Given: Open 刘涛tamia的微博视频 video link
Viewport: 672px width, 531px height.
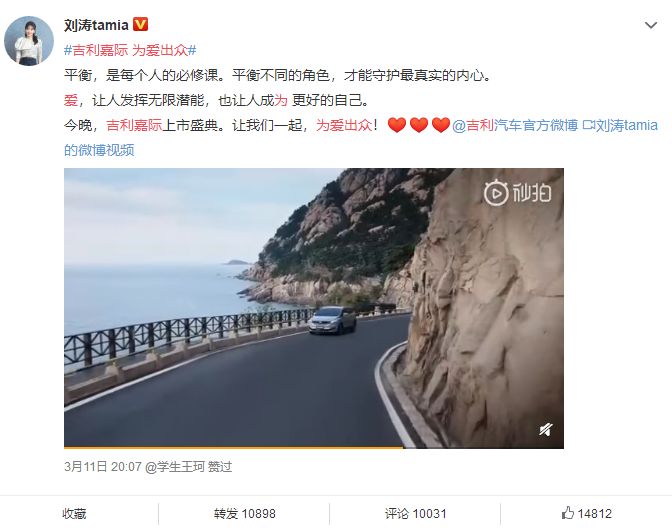Looking at the screenshot, I should [x=361, y=138].
